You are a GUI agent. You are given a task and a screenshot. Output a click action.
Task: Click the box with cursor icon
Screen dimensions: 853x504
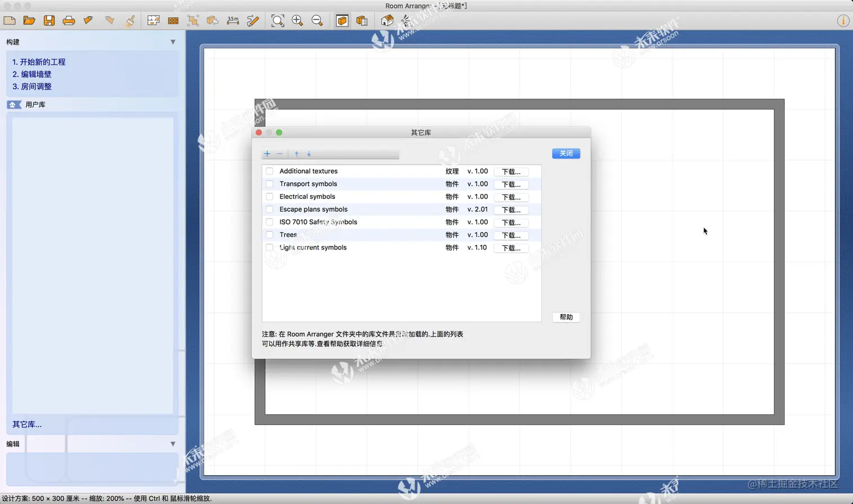pyautogui.click(x=213, y=21)
